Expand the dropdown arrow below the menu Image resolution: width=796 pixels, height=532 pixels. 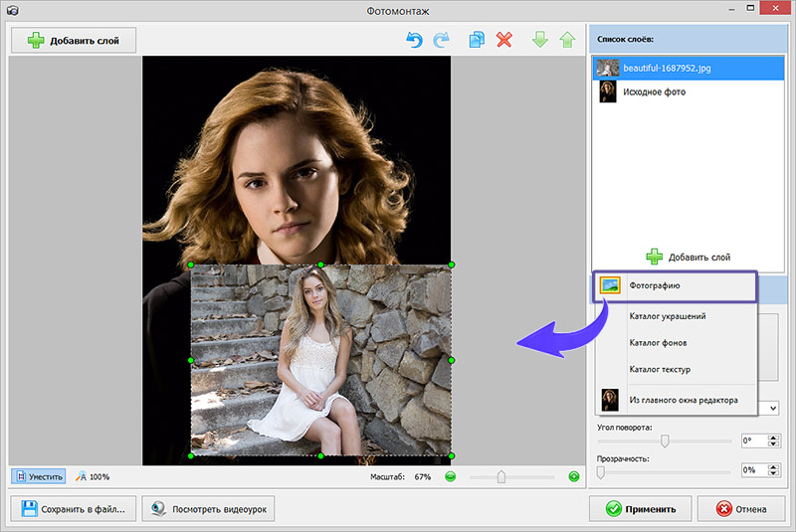point(773,408)
